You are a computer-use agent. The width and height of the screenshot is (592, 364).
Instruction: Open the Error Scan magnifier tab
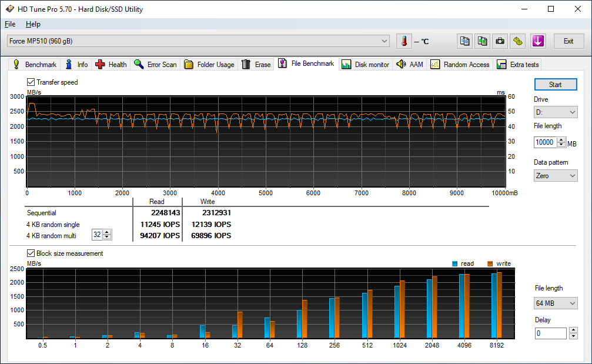[x=155, y=65]
